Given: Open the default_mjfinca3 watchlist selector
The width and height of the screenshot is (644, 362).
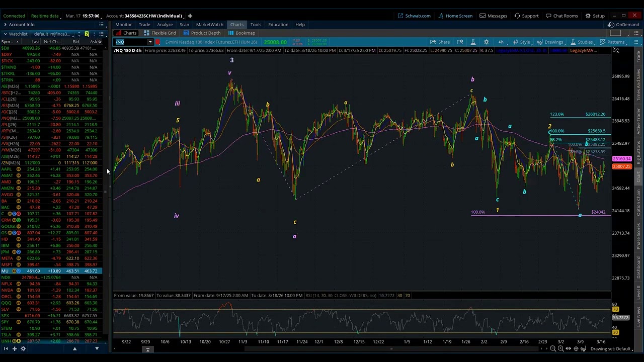Looking at the screenshot, I should coord(53,34).
